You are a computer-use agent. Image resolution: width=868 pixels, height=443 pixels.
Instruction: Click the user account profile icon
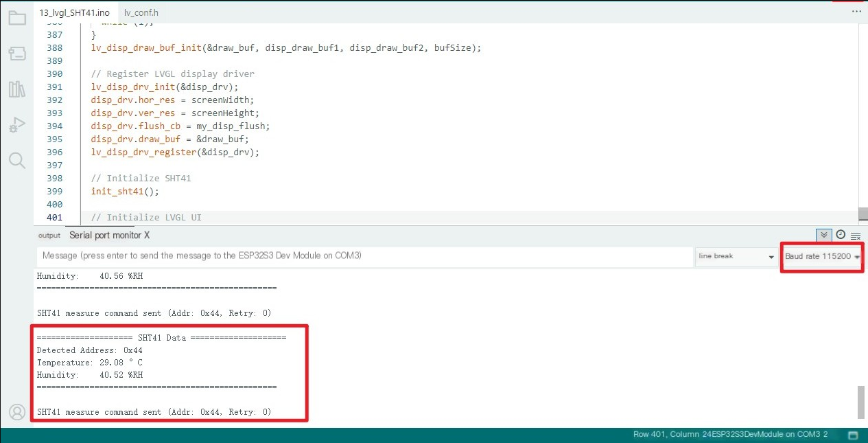coord(16,412)
